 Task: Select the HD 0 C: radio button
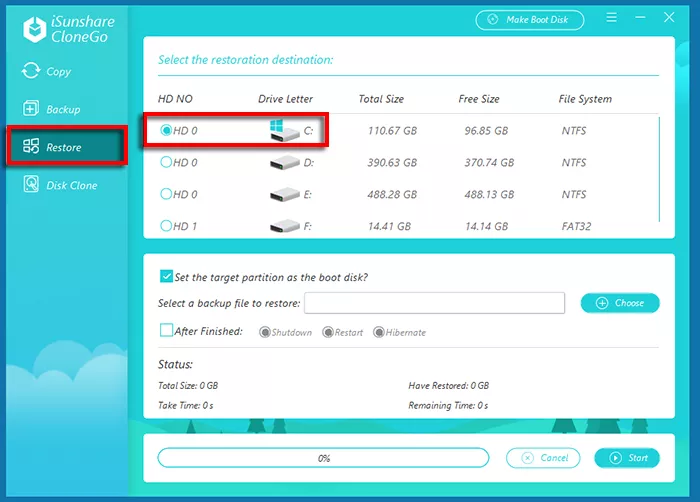pos(166,130)
